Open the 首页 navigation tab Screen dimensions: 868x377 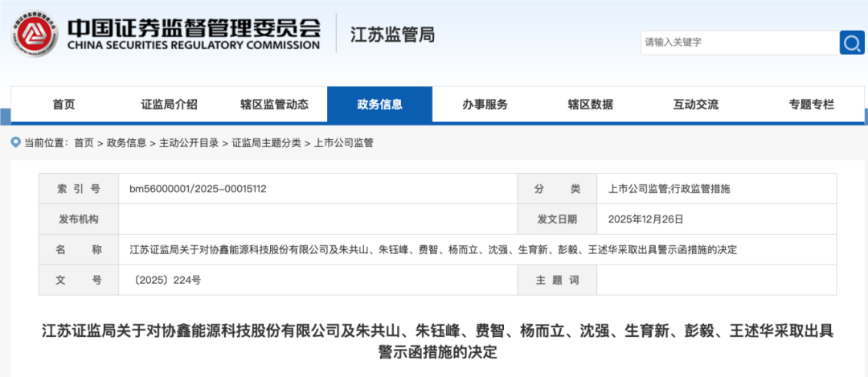63,104
